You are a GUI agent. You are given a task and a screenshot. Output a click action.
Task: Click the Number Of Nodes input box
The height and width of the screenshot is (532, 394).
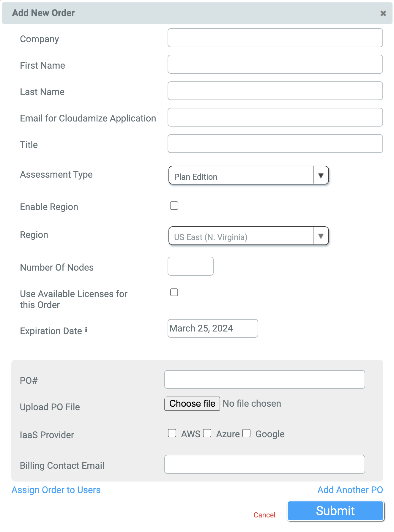[190, 266]
